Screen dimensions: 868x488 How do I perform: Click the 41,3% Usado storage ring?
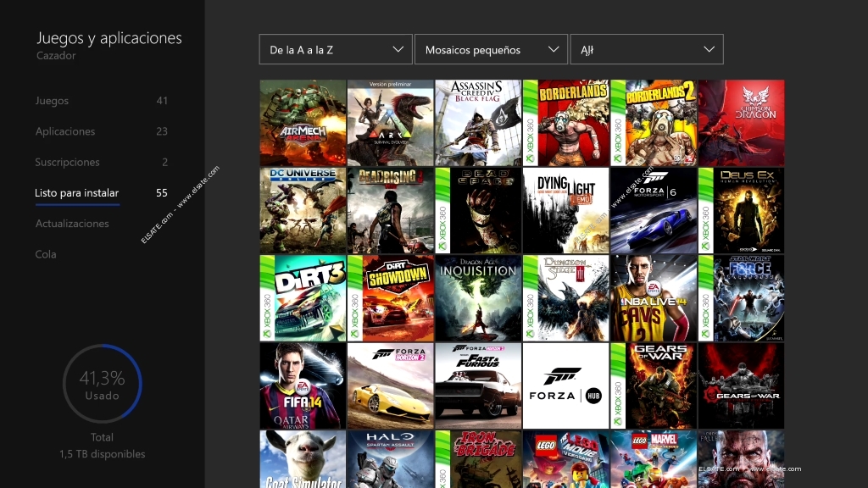point(103,384)
